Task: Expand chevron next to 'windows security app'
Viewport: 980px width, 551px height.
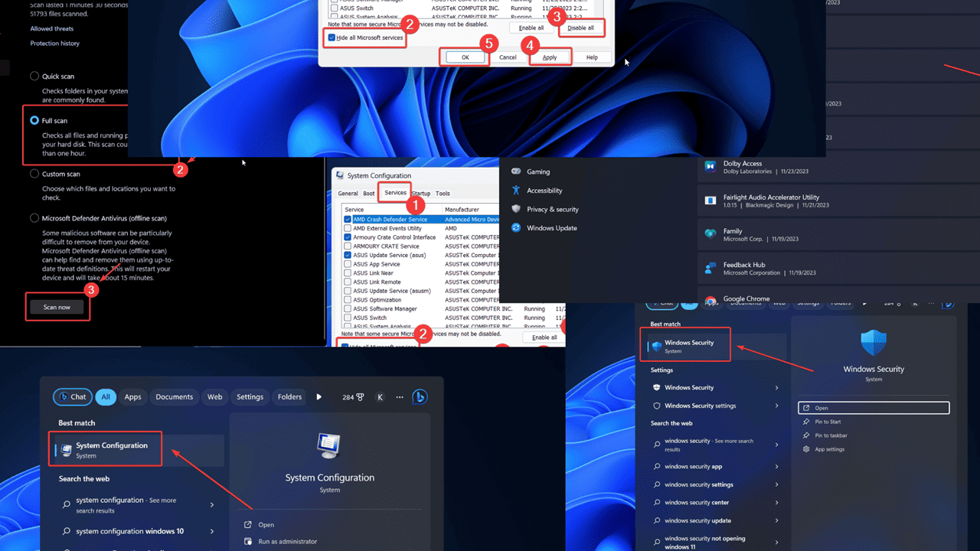Action: [x=777, y=466]
